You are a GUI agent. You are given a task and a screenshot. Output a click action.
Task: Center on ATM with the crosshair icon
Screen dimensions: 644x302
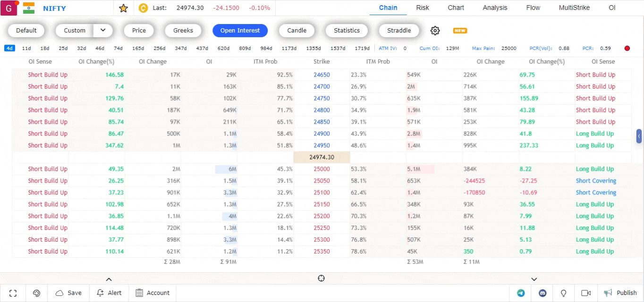322,278
